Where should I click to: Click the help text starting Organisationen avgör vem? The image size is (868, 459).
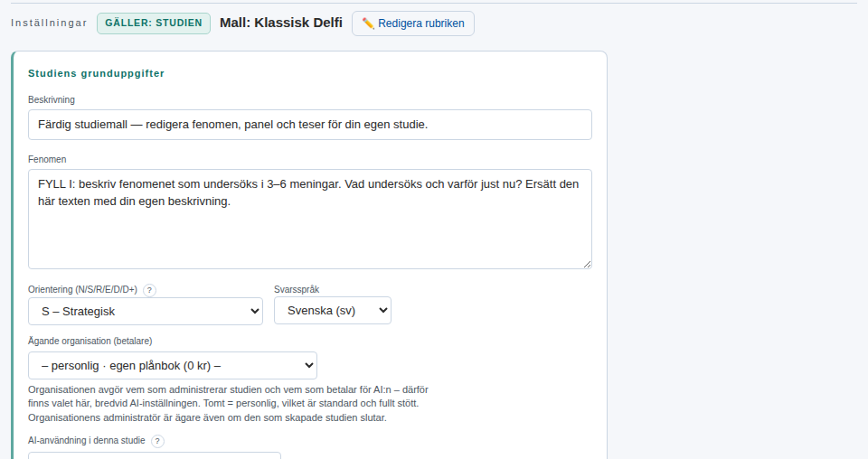[x=228, y=403]
